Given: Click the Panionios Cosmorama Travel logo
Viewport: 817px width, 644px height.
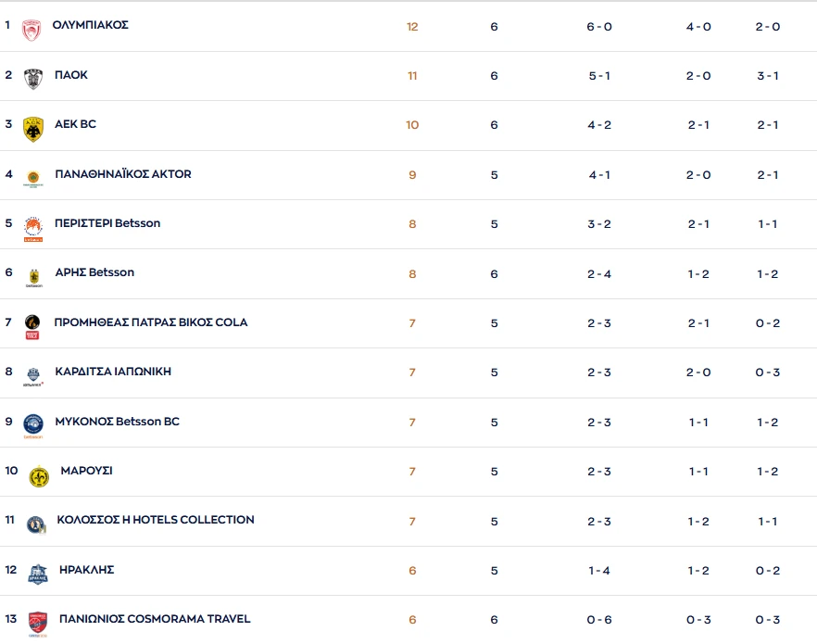Looking at the screenshot, I should [x=37, y=623].
